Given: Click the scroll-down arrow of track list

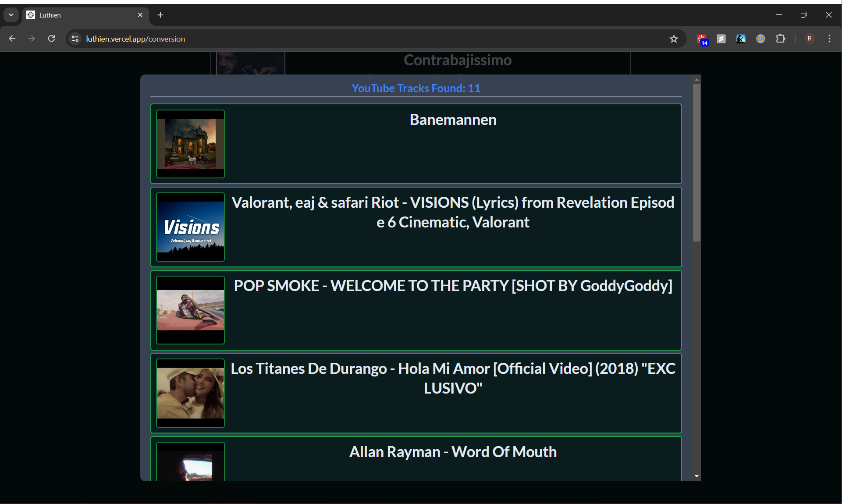Looking at the screenshot, I should 696,476.
